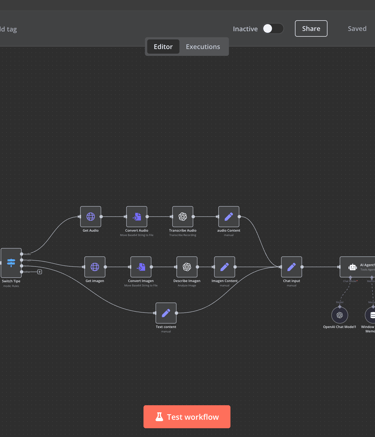
Task: Click the 'Get Audio' label text
Action: click(90, 230)
